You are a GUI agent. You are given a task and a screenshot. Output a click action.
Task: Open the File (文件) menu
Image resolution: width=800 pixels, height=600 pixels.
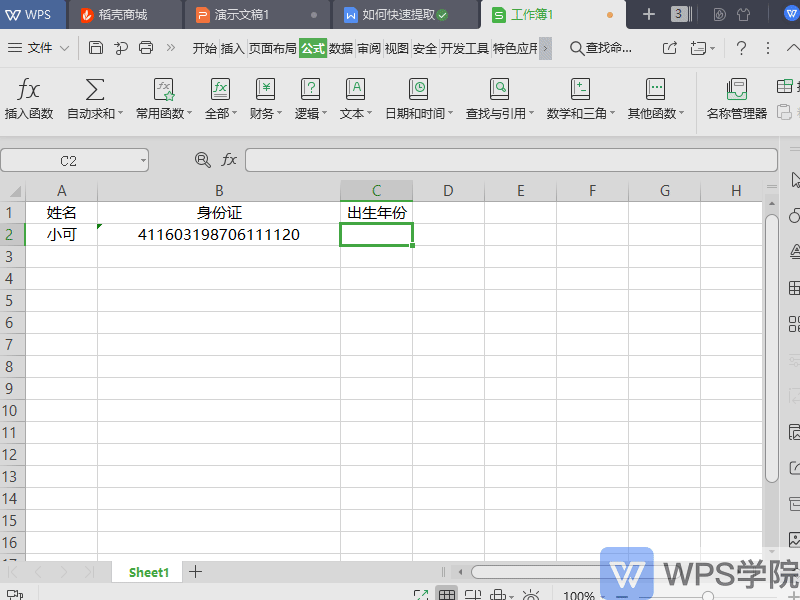(38, 48)
